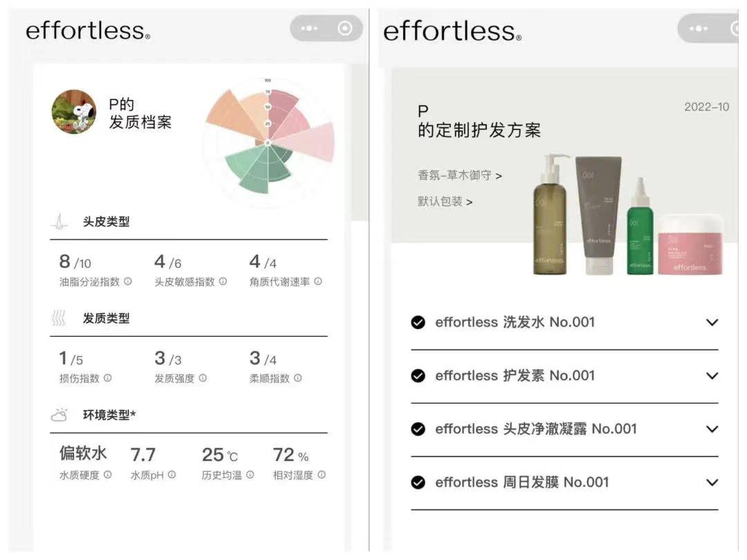Expand the 头皮净澈凝露 No.001 chevron

click(712, 429)
